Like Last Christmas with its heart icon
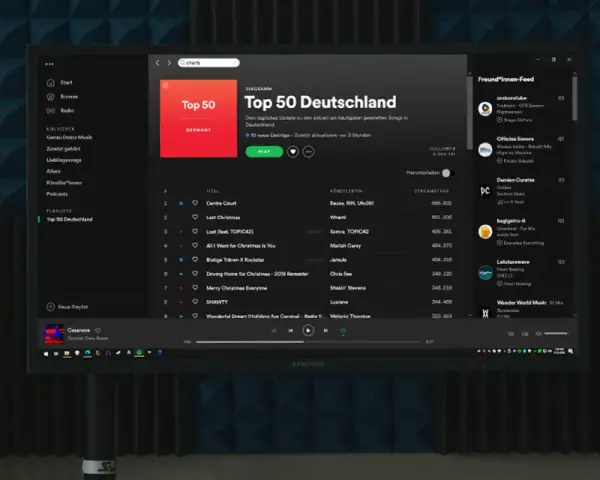The width and height of the screenshot is (600, 480). coord(195,217)
